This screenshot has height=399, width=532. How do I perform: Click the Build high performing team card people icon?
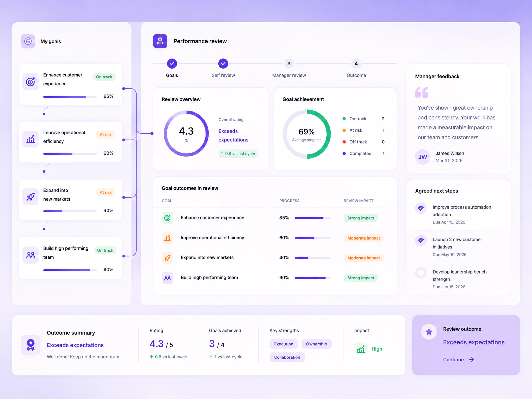click(30, 255)
